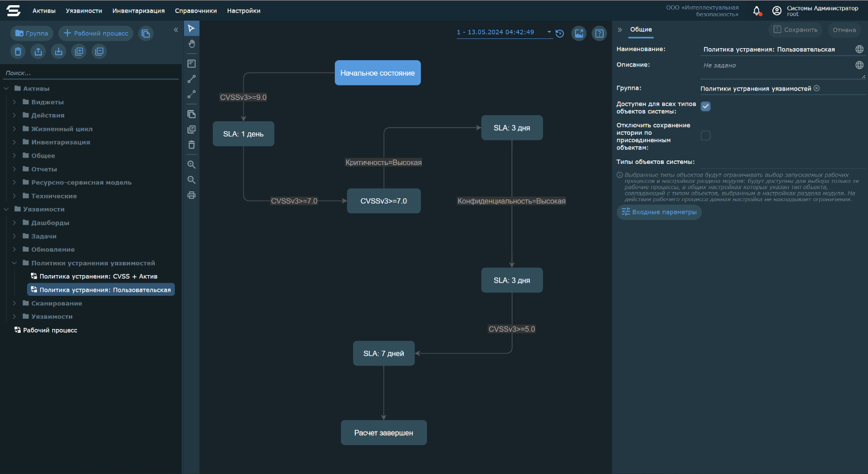
Task: Add a new Рабочий процесс
Action: pos(96,33)
